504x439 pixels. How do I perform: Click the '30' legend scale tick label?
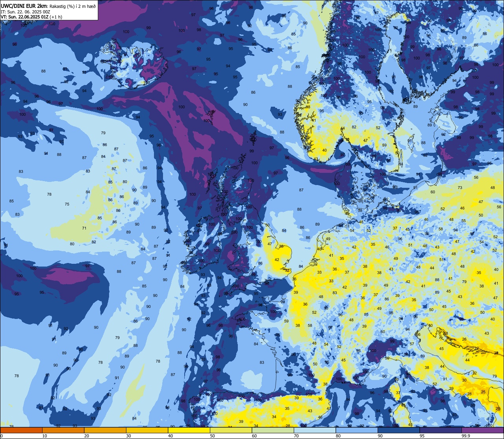pyautogui.click(x=128, y=436)
